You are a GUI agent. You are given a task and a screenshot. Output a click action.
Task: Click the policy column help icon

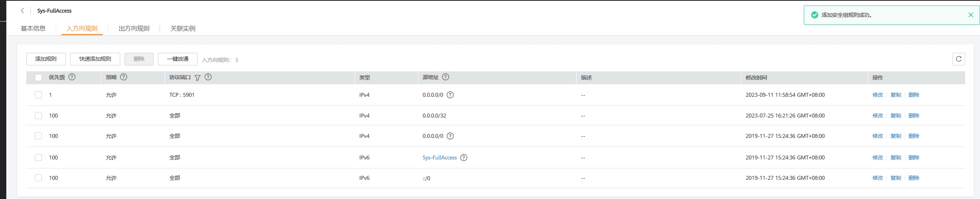click(x=124, y=77)
